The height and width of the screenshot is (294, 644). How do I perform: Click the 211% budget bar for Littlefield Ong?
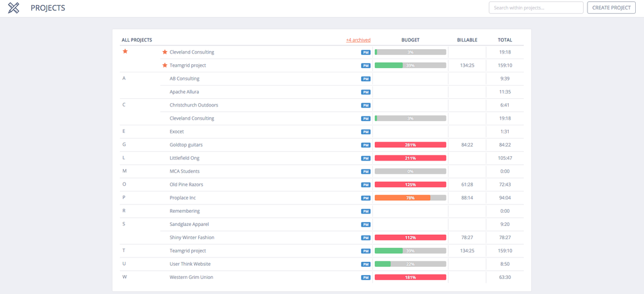click(410, 158)
